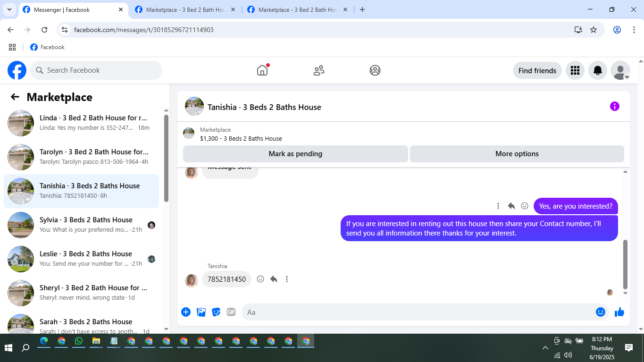
Task: Click the Mark as pending button
Action: [x=295, y=154]
